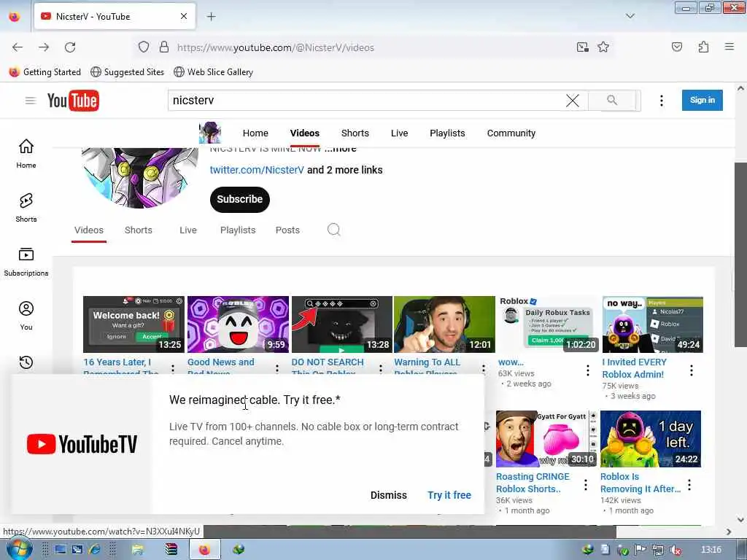The image size is (747, 560).
Task: Open Web Slice Gallery bookmark
Action: 214,72
